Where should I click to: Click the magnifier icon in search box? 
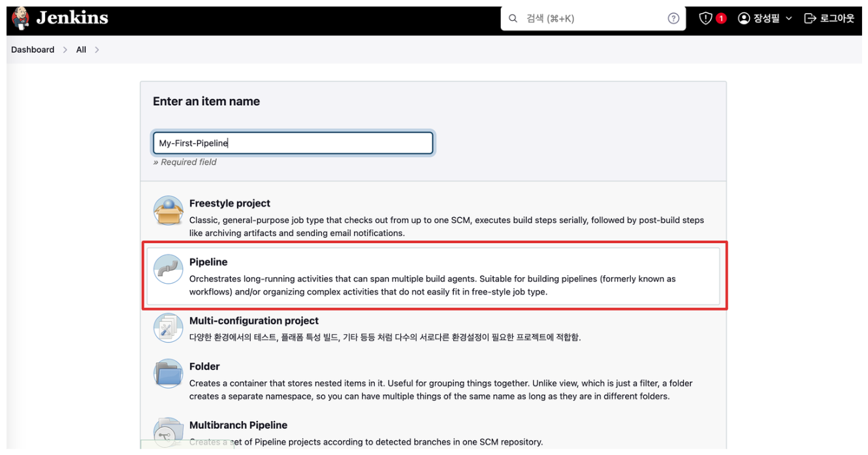513,18
